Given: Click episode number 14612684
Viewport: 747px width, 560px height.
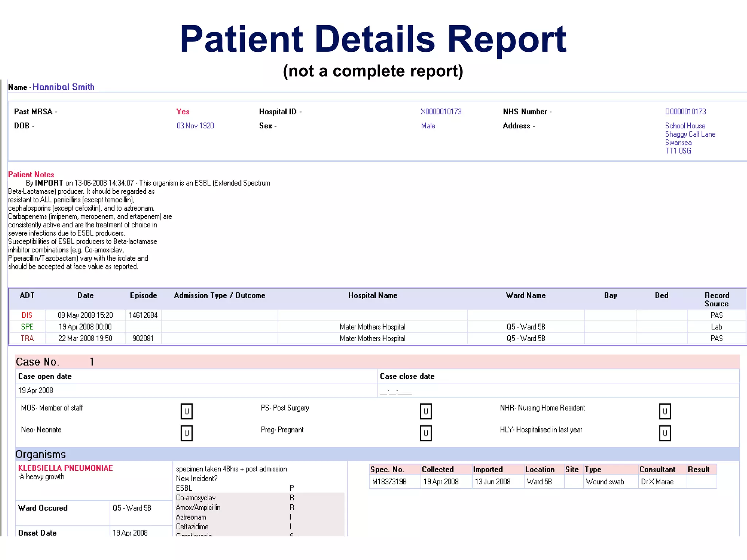Looking at the screenshot, I should click(x=143, y=315).
